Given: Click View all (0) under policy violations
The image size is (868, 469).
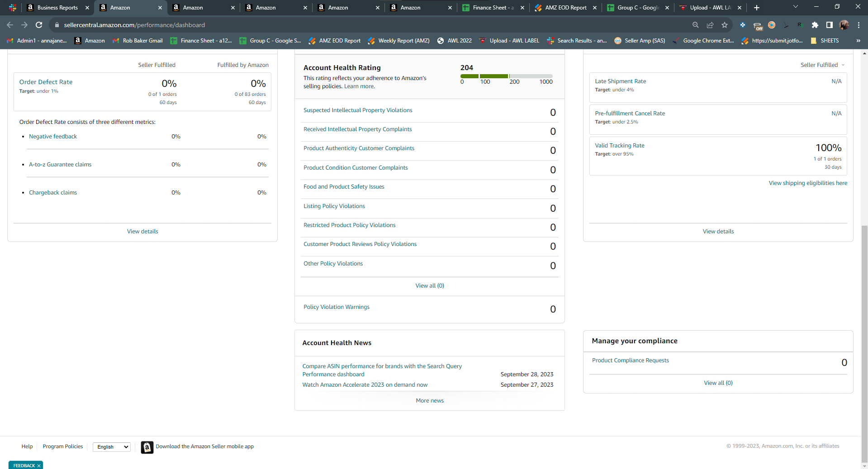Looking at the screenshot, I should pos(430,286).
